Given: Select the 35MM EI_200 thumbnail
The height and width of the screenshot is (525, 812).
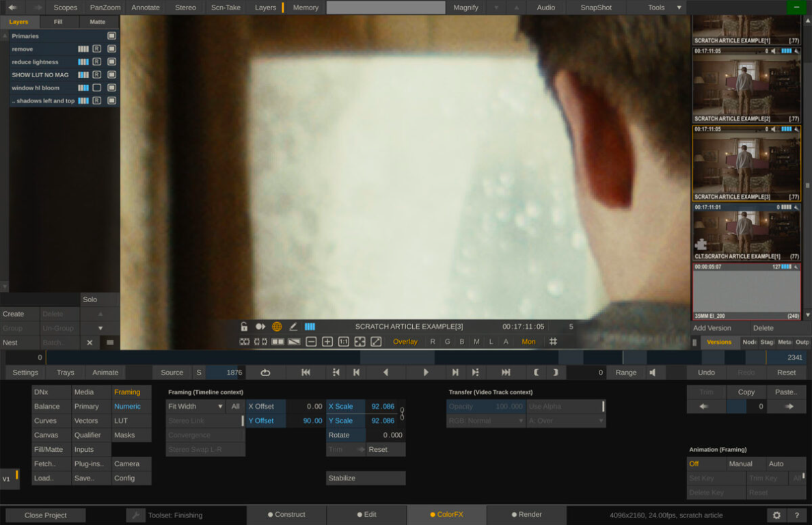Looking at the screenshot, I should (x=746, y=291).
